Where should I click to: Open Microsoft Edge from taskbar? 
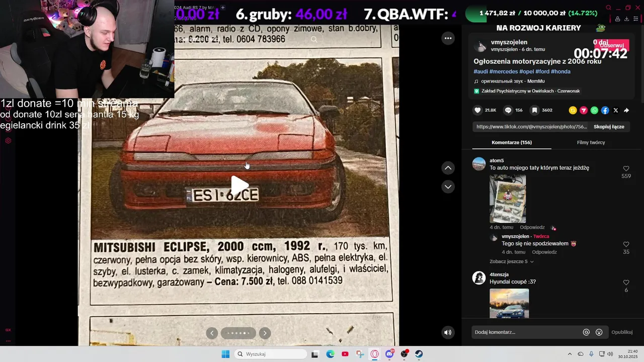(x=330, y=354)
